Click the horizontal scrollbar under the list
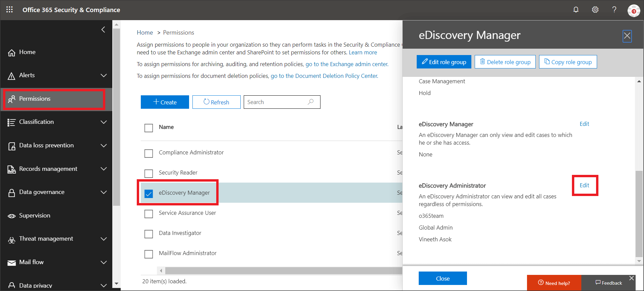Screen dimensions: 644x291 282,271
